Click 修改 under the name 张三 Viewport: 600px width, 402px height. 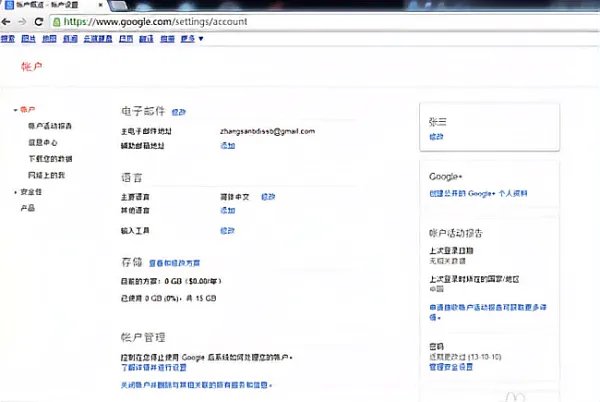click(436, 137)
